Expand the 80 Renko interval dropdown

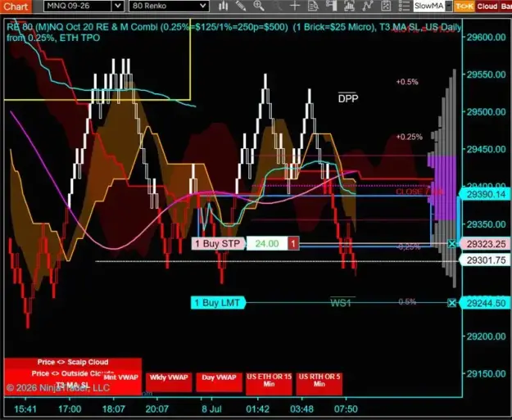pyautogui.click(x=203, y=6)
